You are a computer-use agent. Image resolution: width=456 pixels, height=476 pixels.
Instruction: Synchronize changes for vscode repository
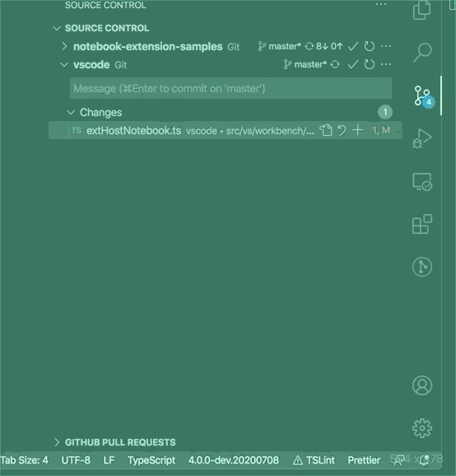tap(335, 64)
